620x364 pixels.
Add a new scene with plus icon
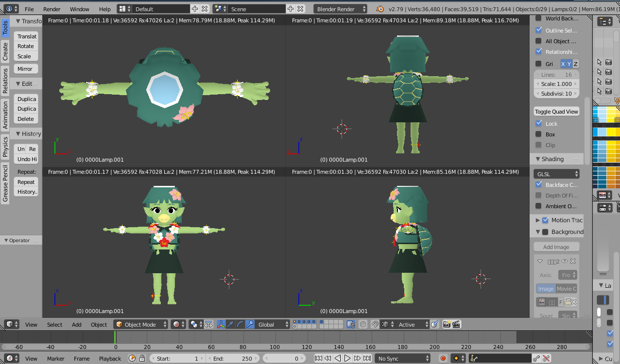click(x=291, y=9)
